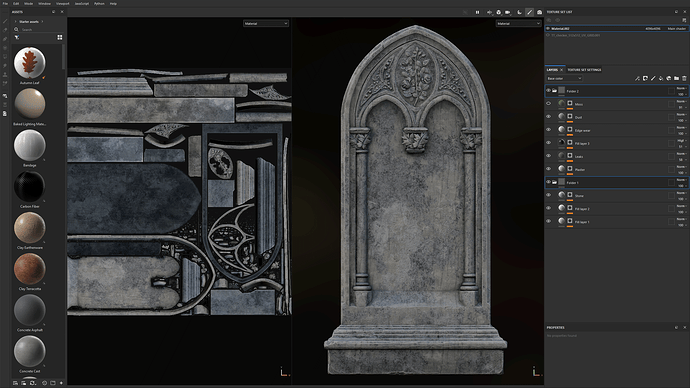Pause the engine computations with pause icon

(477, 12)
